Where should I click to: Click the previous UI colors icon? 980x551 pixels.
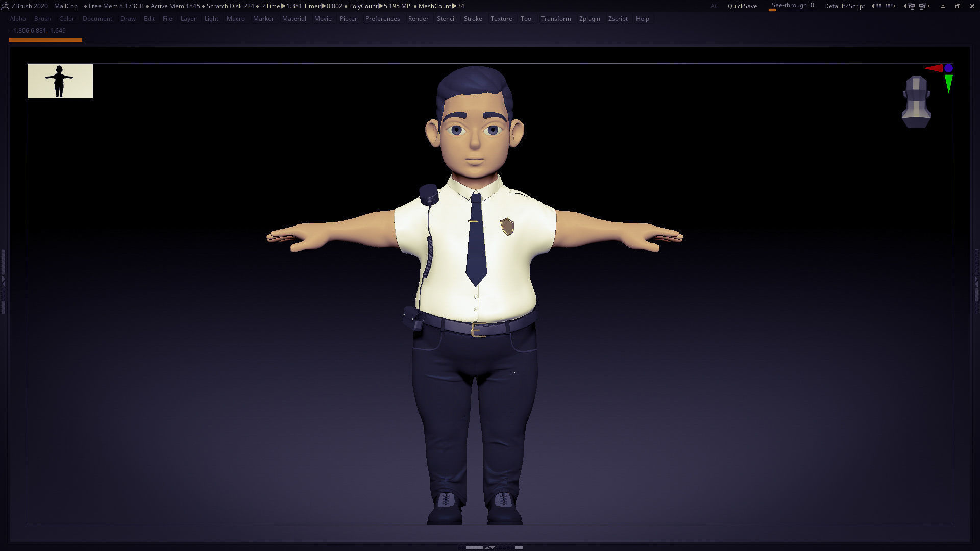coord(876,6)
